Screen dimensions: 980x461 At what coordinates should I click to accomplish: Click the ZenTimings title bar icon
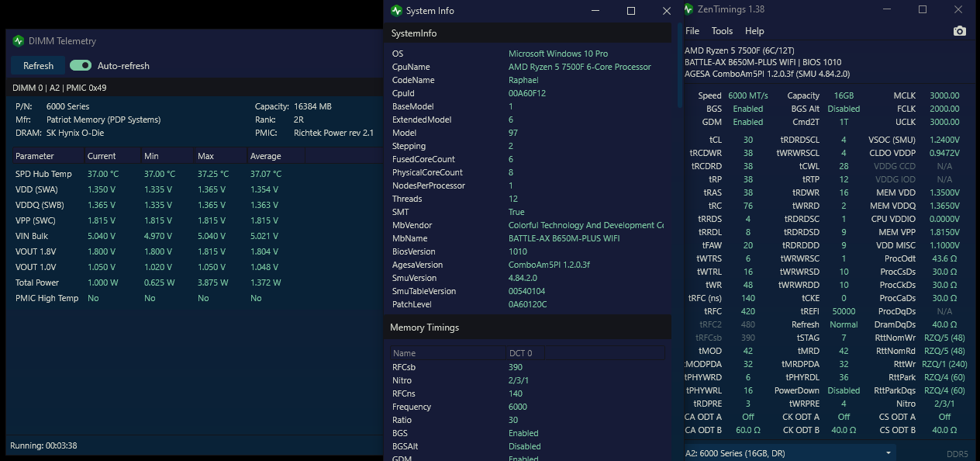pyautogui.click(x=688, y=9)
